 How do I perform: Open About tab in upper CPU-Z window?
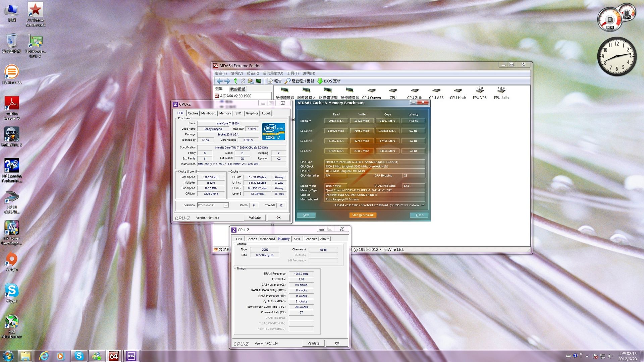[266, 113]
